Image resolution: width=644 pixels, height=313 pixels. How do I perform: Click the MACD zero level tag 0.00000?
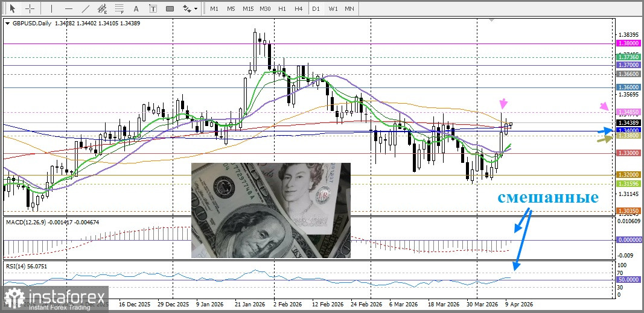click(x=629, y=239)
